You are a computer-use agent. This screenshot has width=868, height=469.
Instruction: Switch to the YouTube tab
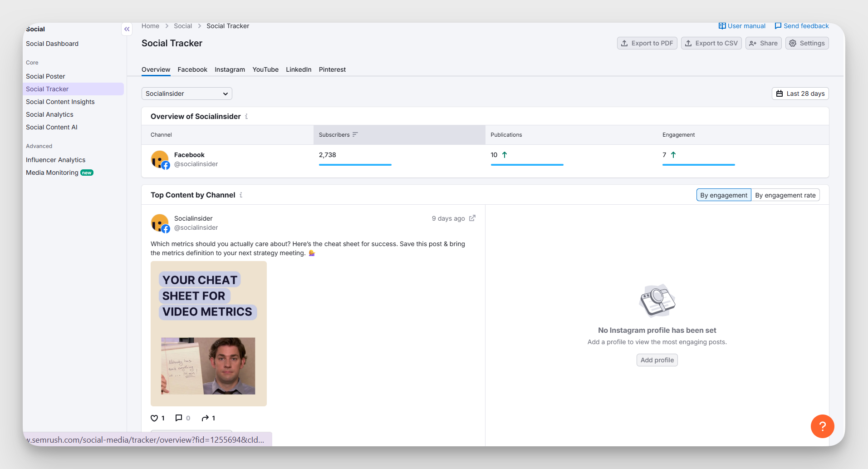(x=265, y=69)
